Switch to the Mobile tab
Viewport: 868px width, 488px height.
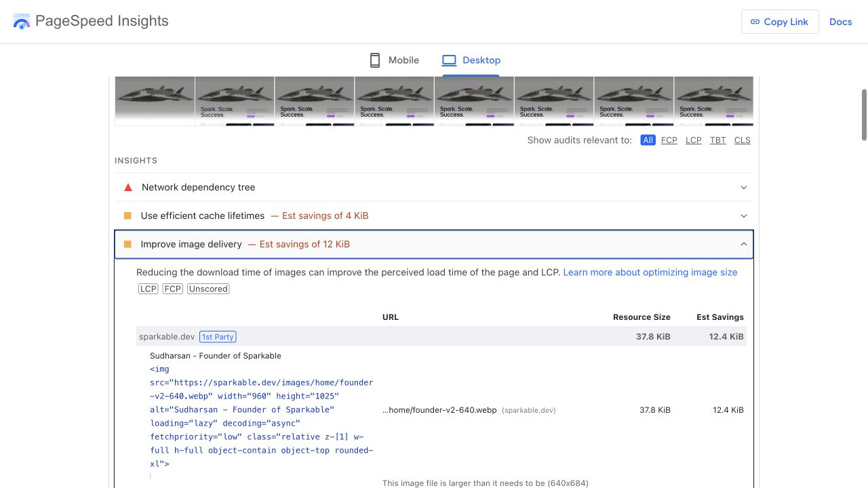pos(395,60)
